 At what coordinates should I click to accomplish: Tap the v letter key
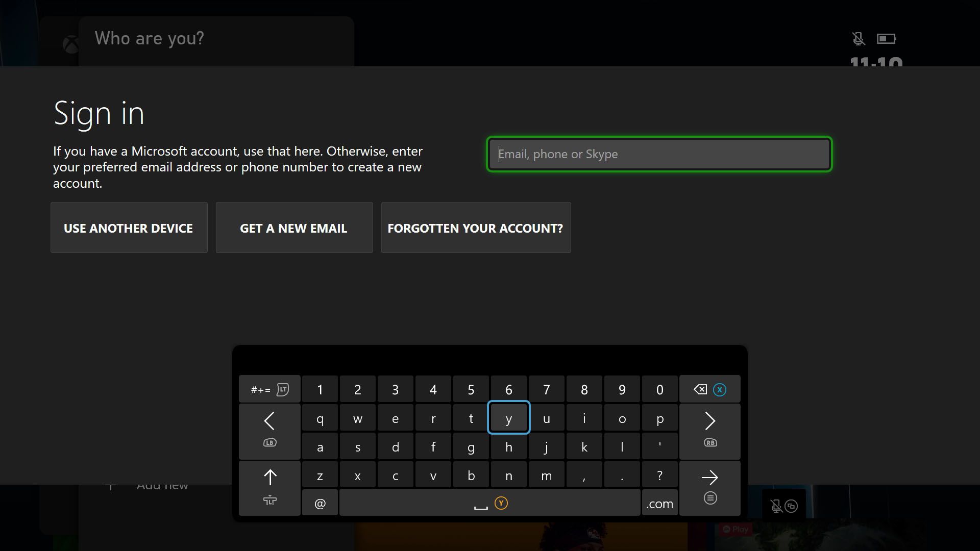click(x=433, y=475)
